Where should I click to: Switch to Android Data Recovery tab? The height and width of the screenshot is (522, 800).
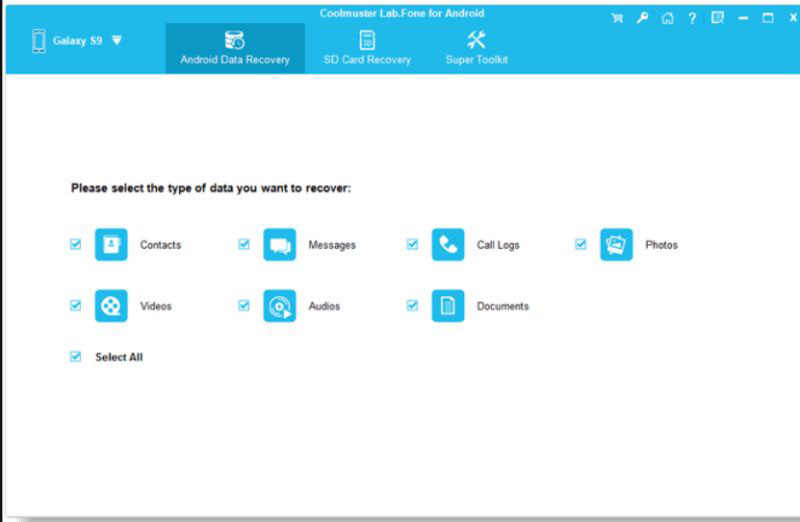point(235,48)
